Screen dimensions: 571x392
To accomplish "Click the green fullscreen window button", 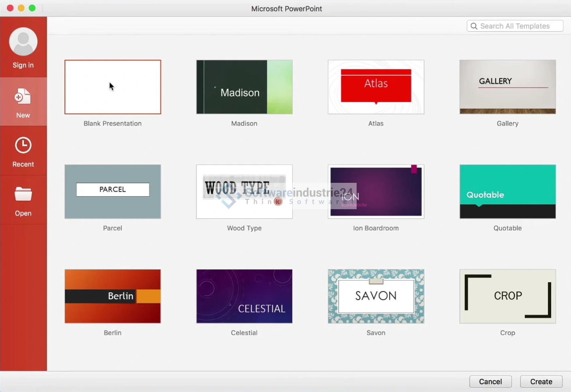I will tap(32, 8).
